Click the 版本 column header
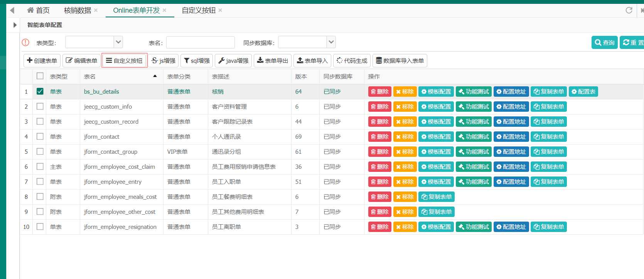Screen dimensions: 644x279 point(305,76)
